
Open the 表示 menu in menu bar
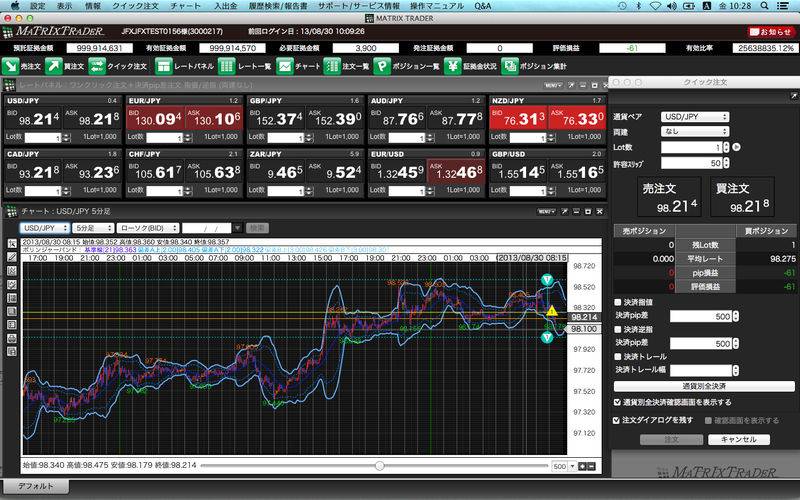(64, 6)
